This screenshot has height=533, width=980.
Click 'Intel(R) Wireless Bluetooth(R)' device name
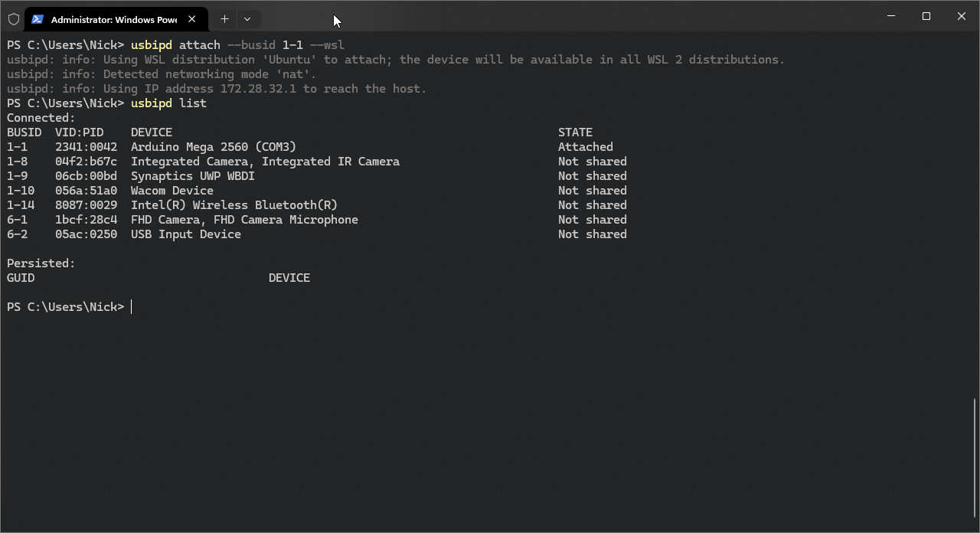(x=234, y=205)
